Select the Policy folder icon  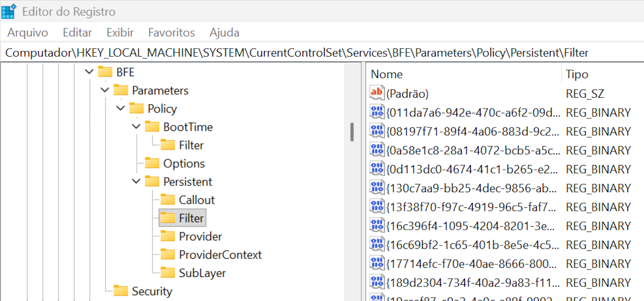pyautogui.click(x=136, y=108)
